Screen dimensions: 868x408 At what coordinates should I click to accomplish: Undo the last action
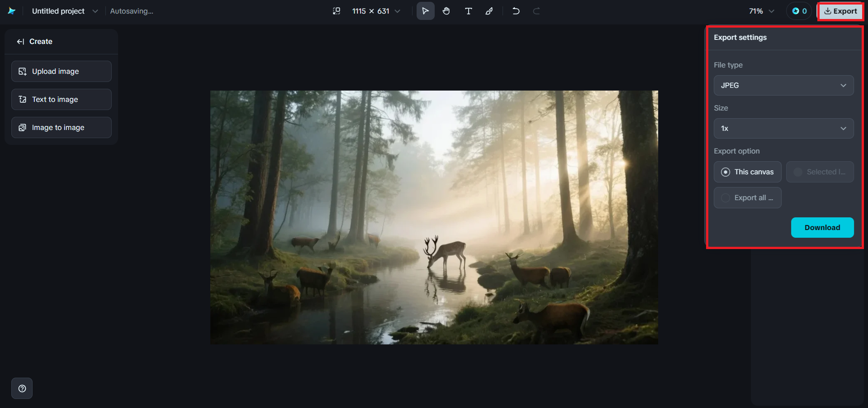pos(516,11)
